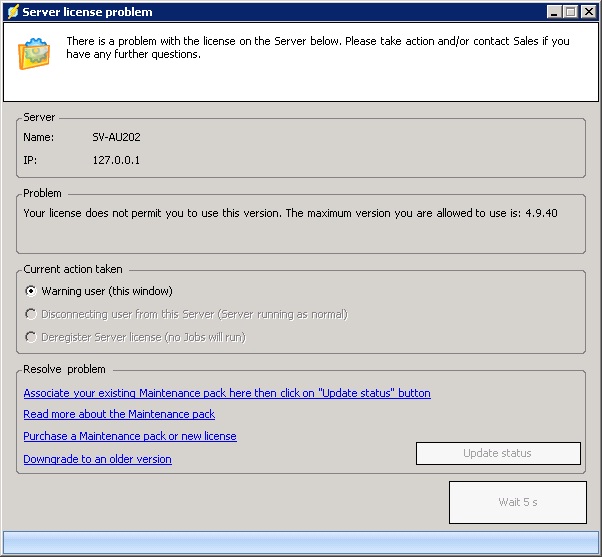Click the license folder icon in header

pos(35,53)
